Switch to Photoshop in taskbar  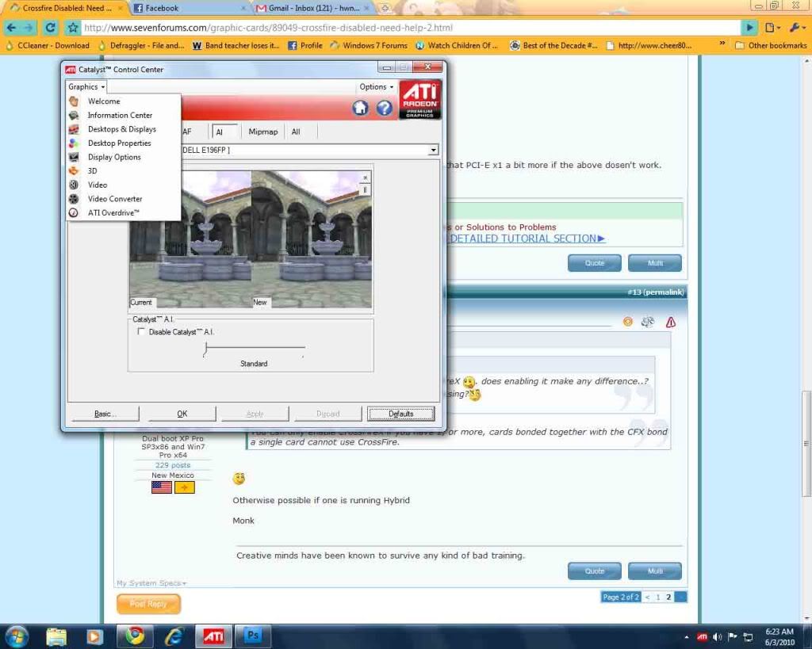coord(253,636)
